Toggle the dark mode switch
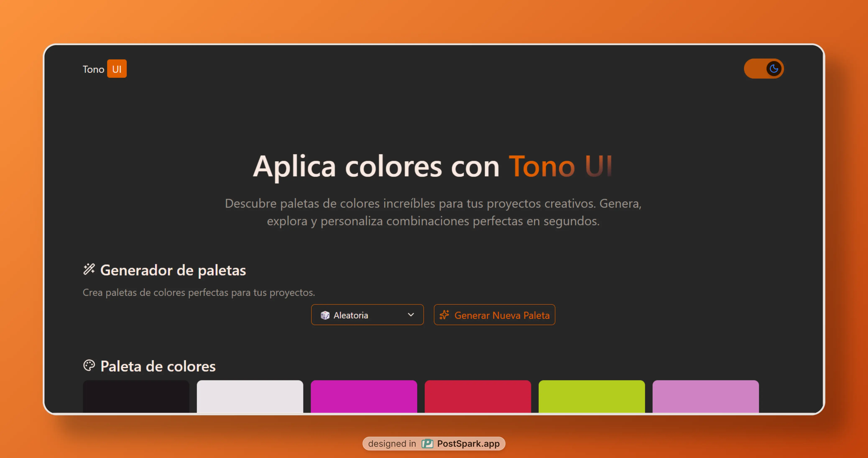868x458 pixels. coord(763,69)
